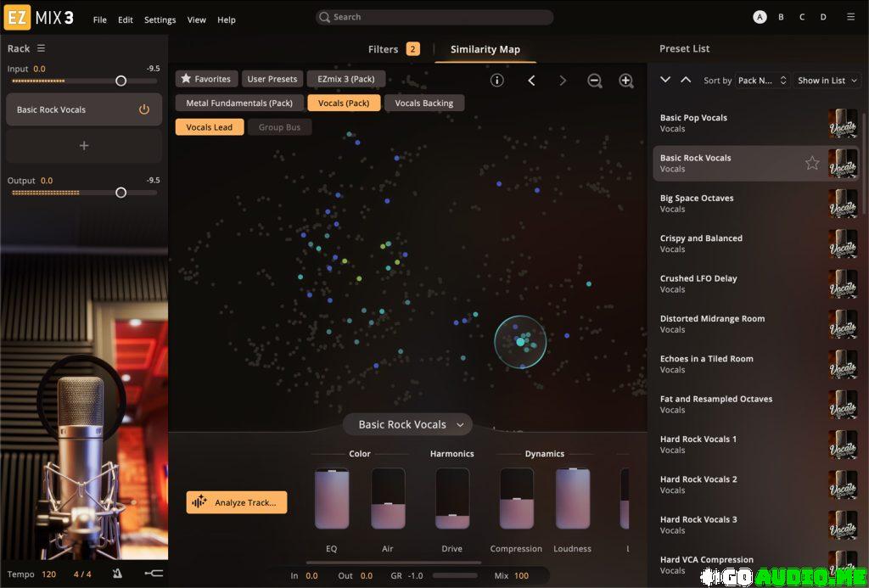The width and height of the screenshot is (869, 588).
Task: Zoom out the similarity map
Action: point(595,81)
